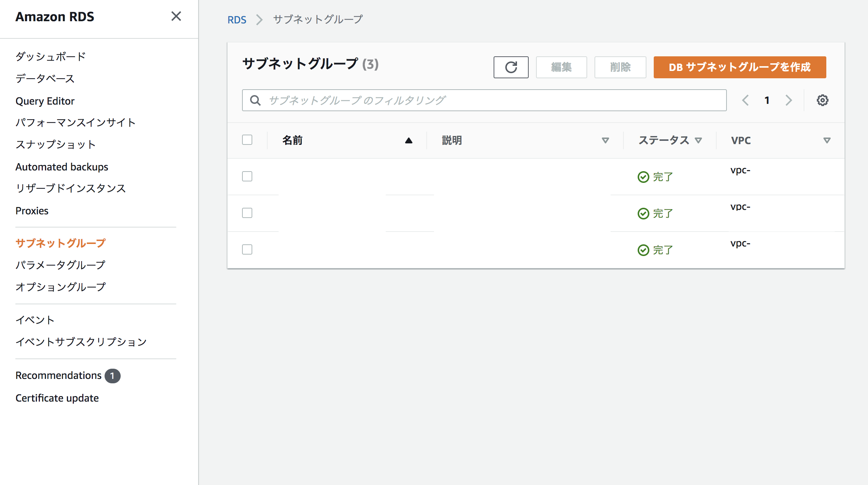Click 名前 column header label
The height and width of the screenshot is (485, 868).
click(293, 140)
